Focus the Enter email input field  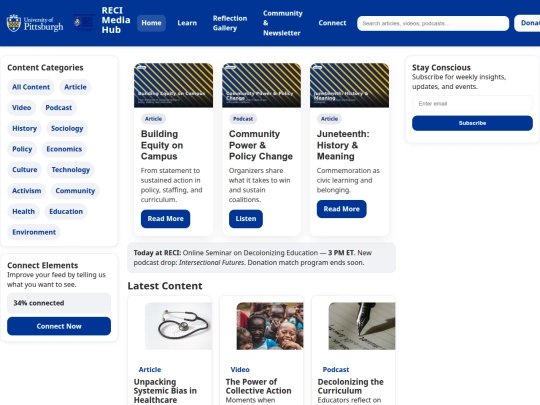pos(472,104)
